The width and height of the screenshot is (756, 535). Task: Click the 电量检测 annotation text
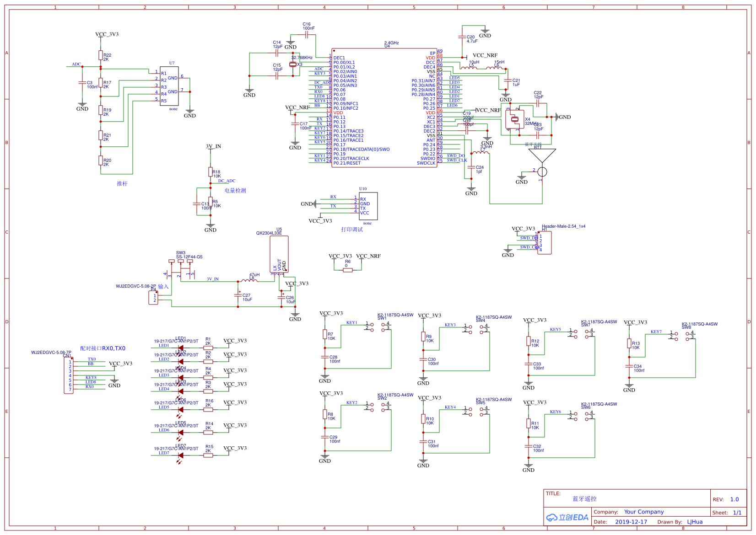(235, 190)
